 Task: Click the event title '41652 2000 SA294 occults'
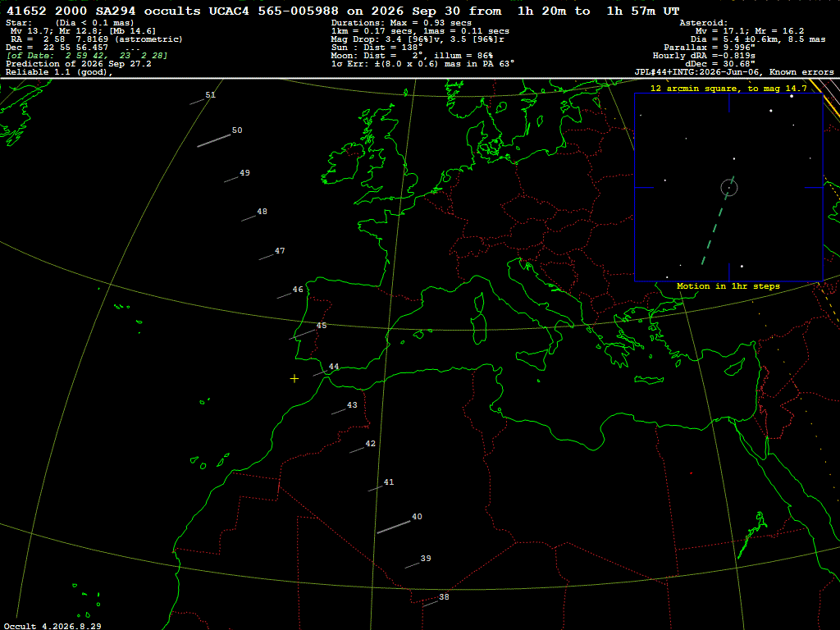(x=103, y=11)
